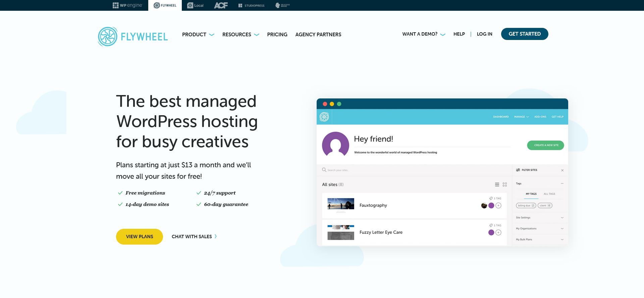
Task: Click the Flywheel icon in dashboard preview header
Action: [324, 117]
